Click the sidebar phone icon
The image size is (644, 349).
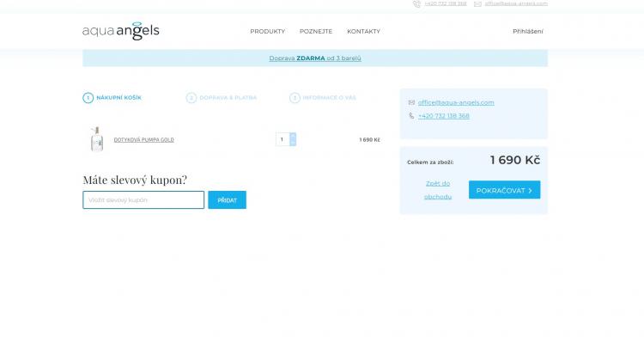point(411,116)
